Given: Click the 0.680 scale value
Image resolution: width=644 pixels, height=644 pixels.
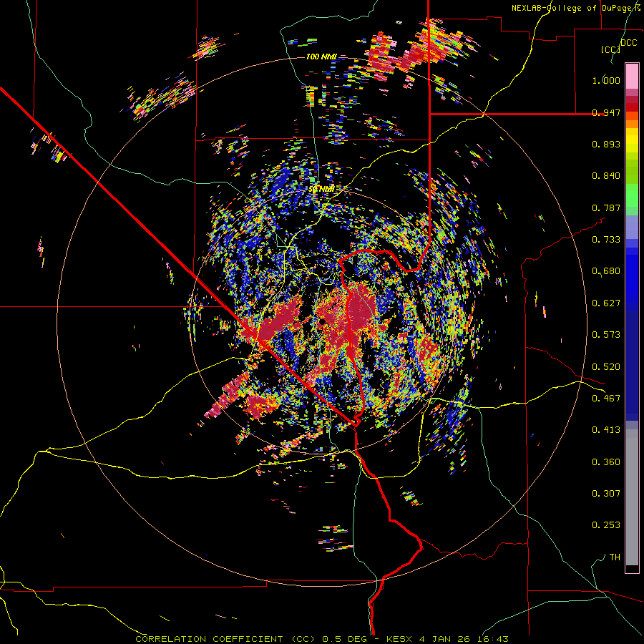Looking at the screenshot, I should [606, 271].
